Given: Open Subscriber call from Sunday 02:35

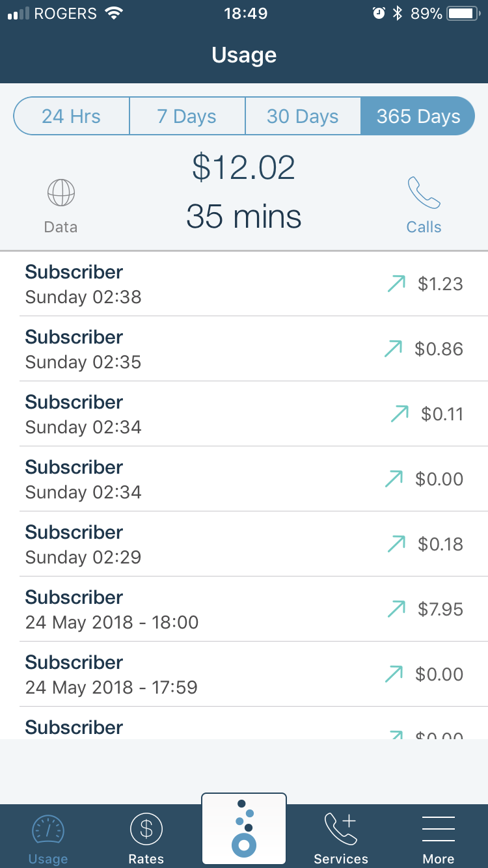Looking at the screenshot, I should click(x=195, y=349).
